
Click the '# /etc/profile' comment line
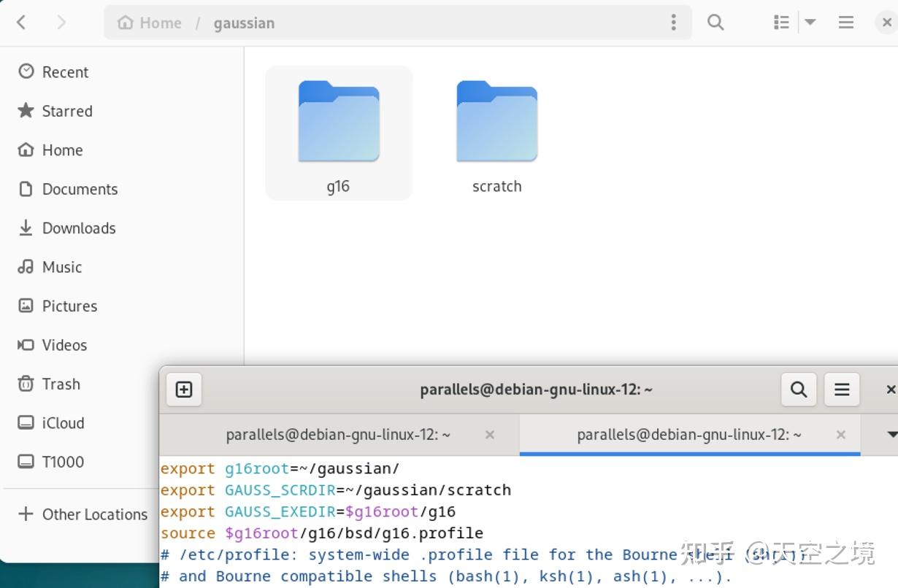coord(485,555)
